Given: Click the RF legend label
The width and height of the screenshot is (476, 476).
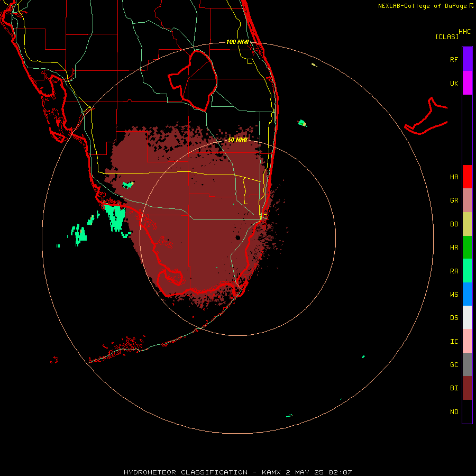Looking at the screenshot, I should tap(454, 59).
